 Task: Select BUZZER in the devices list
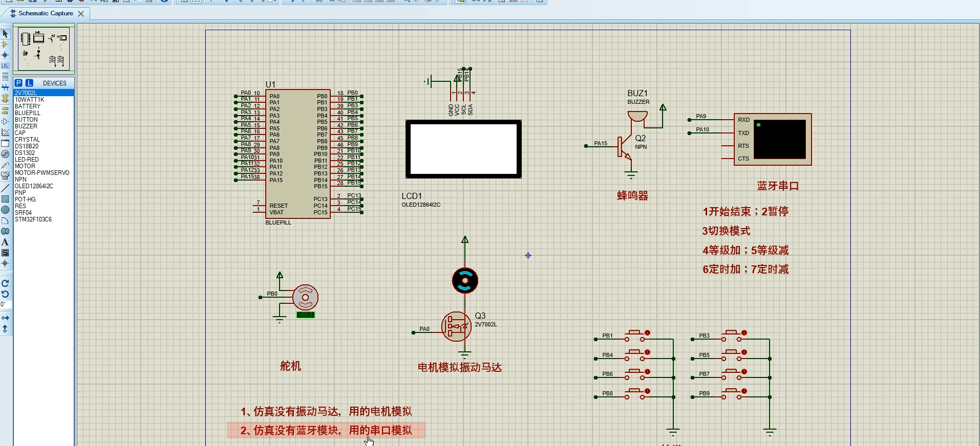44,126
